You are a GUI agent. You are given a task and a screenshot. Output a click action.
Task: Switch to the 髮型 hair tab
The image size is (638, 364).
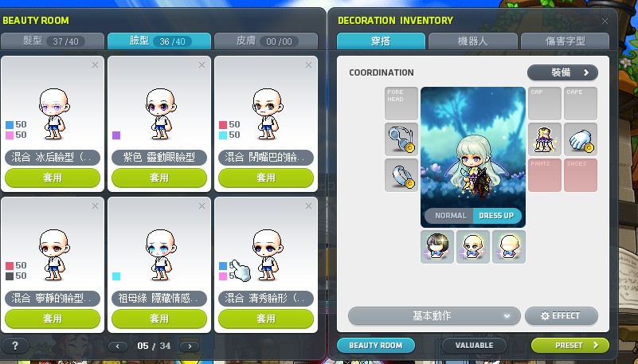53,41
